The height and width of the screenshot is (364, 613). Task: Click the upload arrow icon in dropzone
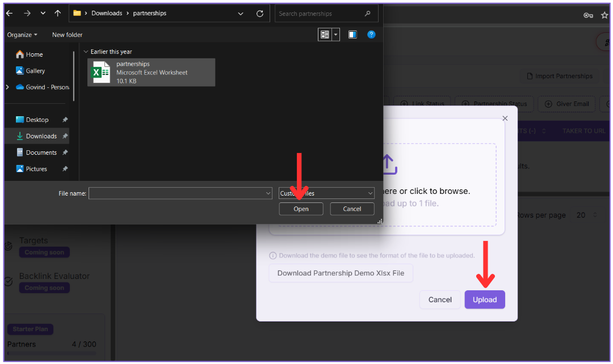tap(387, 164)
